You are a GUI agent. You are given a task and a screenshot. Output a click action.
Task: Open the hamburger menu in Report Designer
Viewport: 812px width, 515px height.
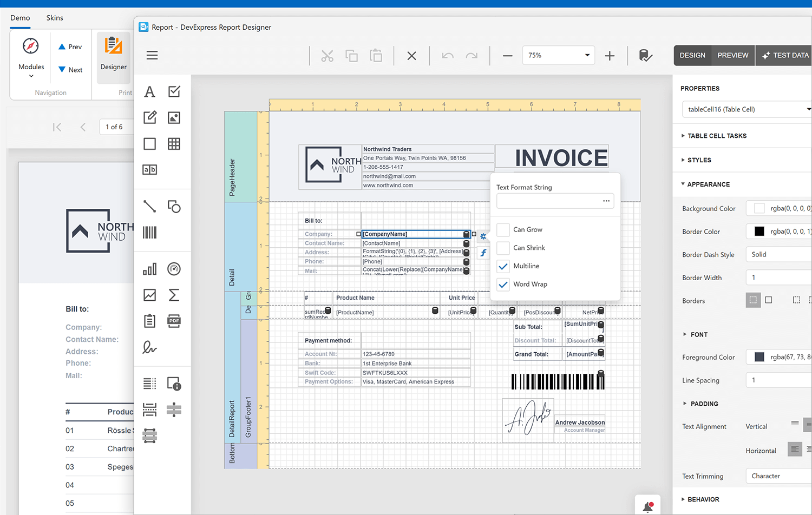(152, 55)
